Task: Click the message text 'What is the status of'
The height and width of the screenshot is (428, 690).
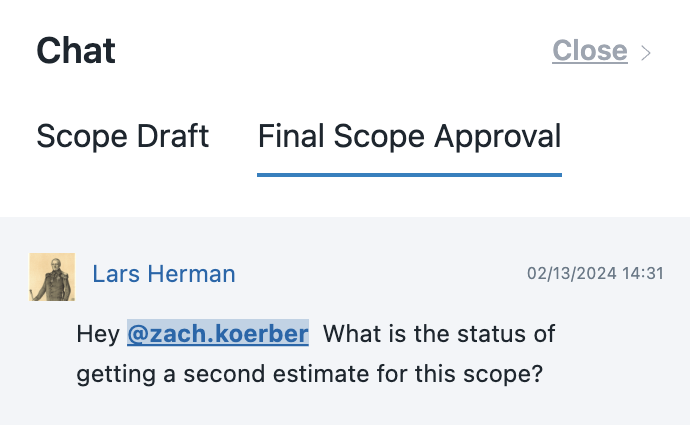Action: [x=439, y=333]
